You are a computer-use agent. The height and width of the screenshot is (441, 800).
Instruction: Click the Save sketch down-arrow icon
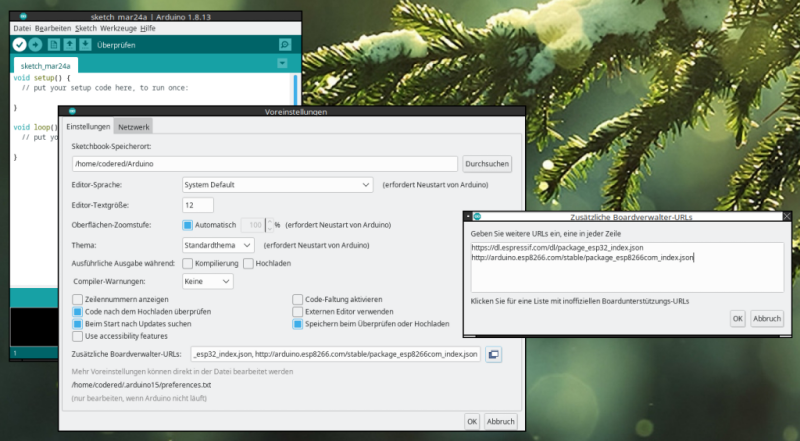pos(85,45)
